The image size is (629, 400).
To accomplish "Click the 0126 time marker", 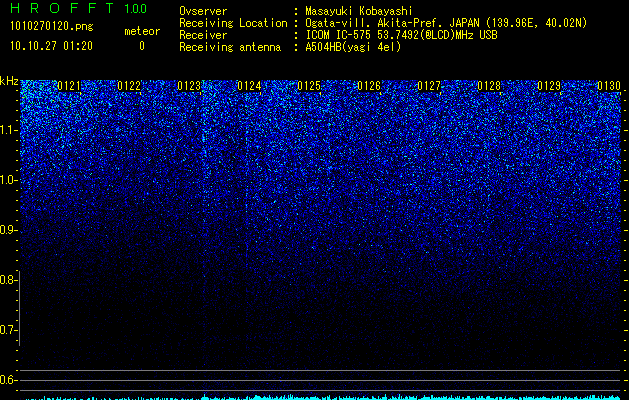I will click(369, 86).
